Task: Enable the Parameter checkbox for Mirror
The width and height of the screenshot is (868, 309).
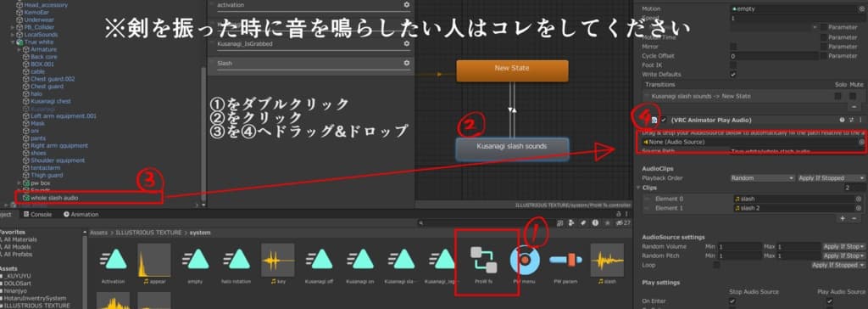Action: point(824,47)
